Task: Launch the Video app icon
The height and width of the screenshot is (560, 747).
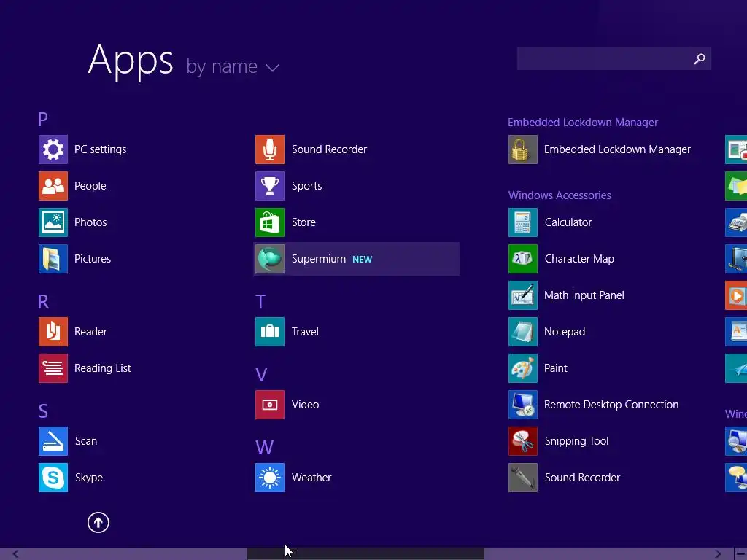Action: (x=270, y=404)
